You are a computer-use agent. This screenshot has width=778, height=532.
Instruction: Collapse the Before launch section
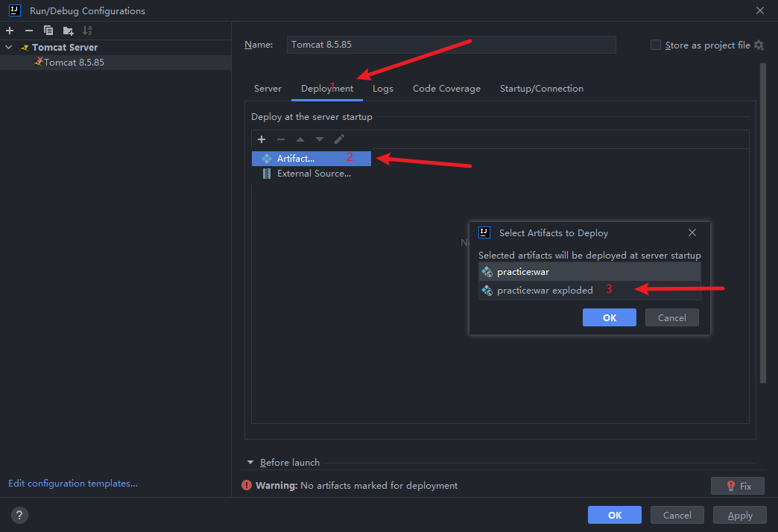click(x=250, y=463)
